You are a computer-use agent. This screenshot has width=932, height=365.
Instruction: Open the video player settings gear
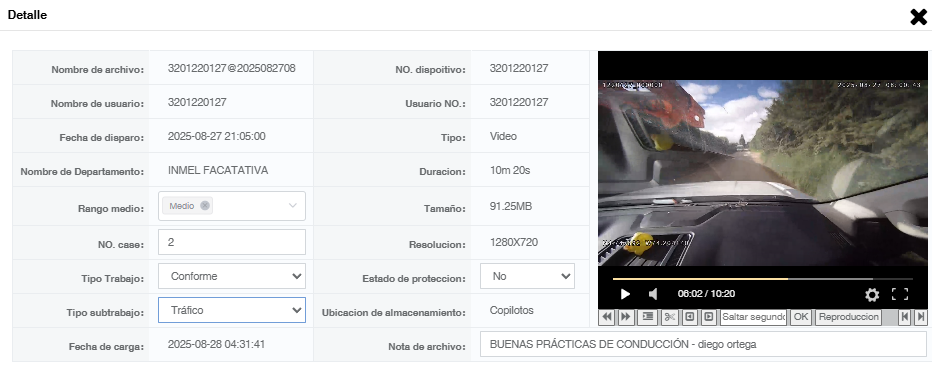[x=872, y=294]
